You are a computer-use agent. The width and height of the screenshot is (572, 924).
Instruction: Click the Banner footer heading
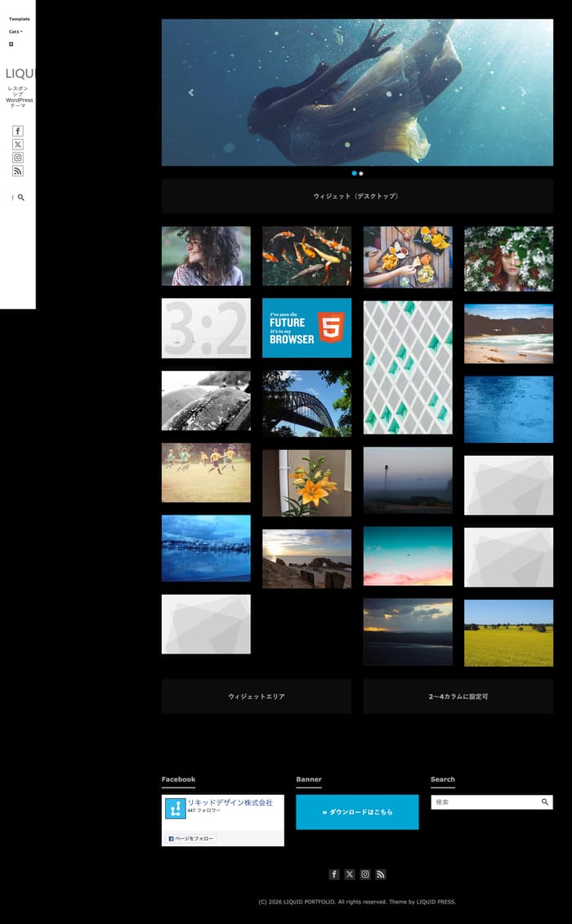point(309,779)
